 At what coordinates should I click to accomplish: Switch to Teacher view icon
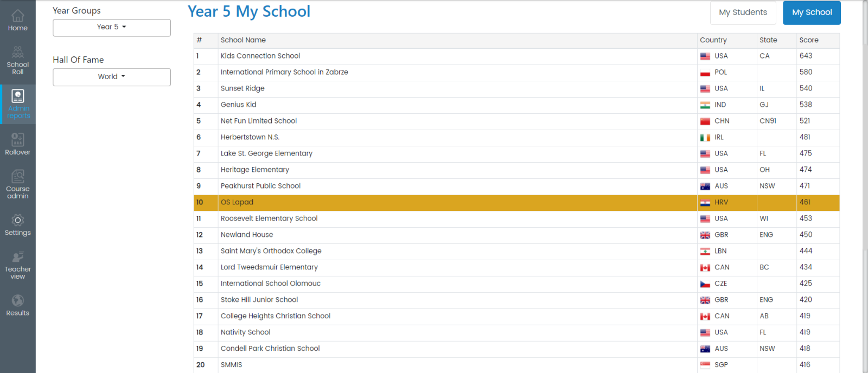pyautogui.click(x=18, y=265)
